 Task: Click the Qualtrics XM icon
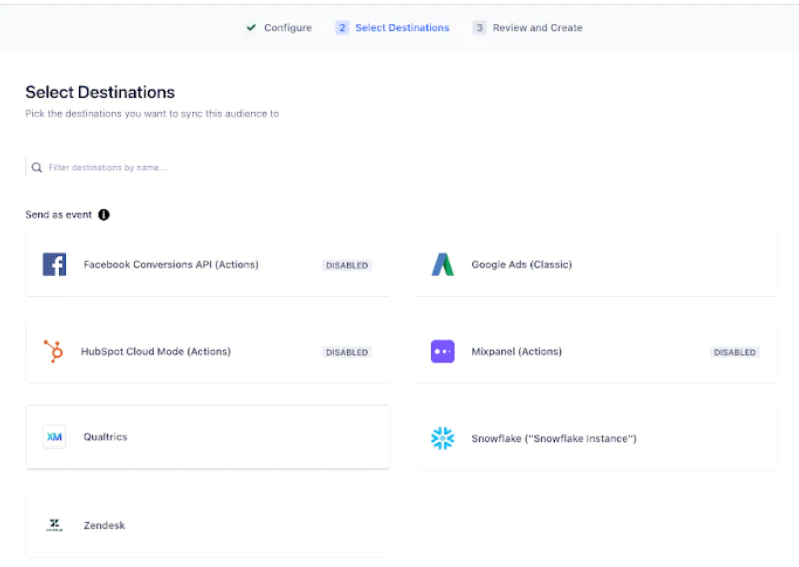point(54,437)
